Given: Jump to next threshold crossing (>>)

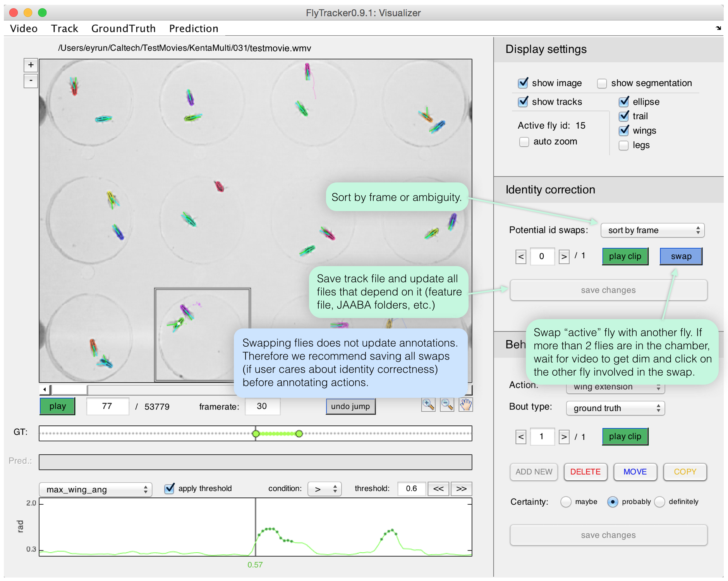Looking at the screenshot, I should [461, 489].
